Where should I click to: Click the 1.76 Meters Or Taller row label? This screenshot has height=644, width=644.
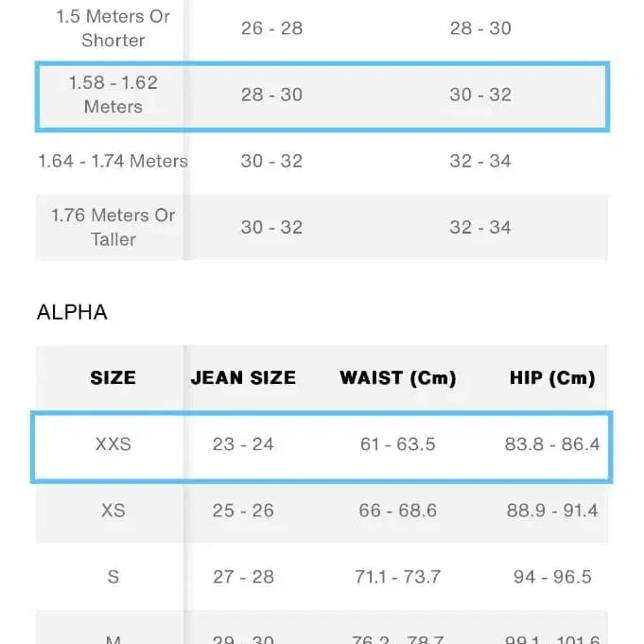point(113,227)
